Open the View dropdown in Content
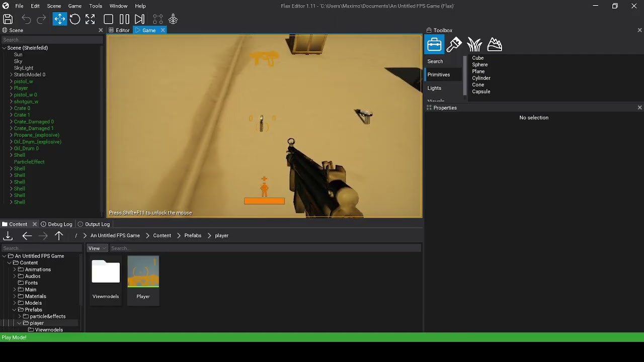Screen dimensions: 644x362 tap(97, 248)
